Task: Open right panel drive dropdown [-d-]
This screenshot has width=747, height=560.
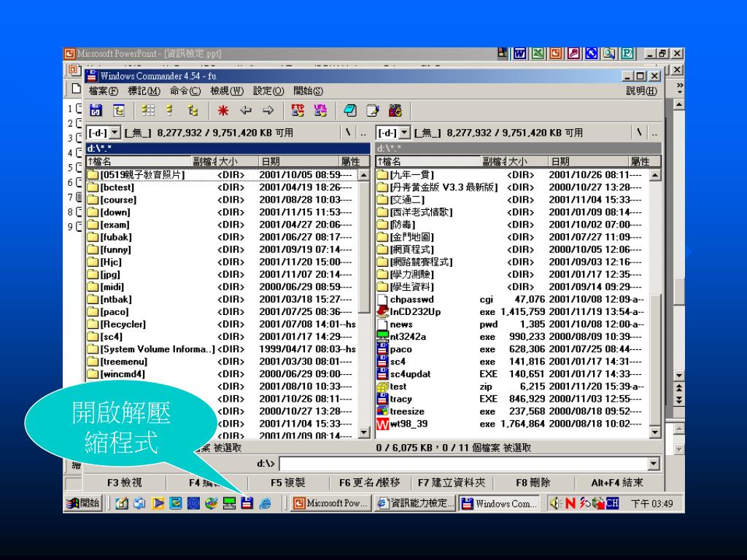Action: pos(404,133)
